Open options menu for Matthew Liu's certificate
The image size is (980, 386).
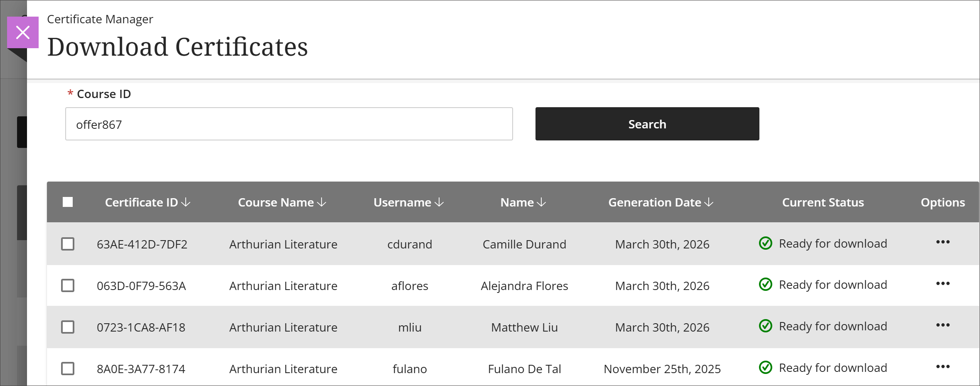[x=943, y=325]
